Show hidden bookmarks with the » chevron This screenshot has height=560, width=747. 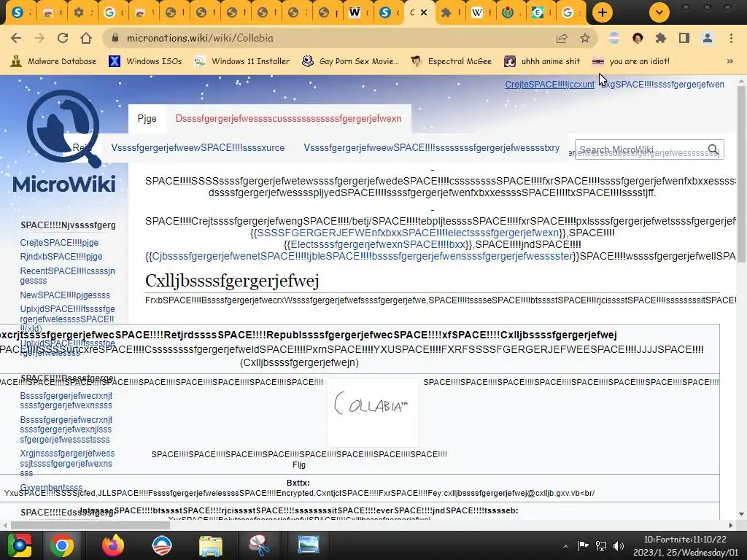(729, 61)
